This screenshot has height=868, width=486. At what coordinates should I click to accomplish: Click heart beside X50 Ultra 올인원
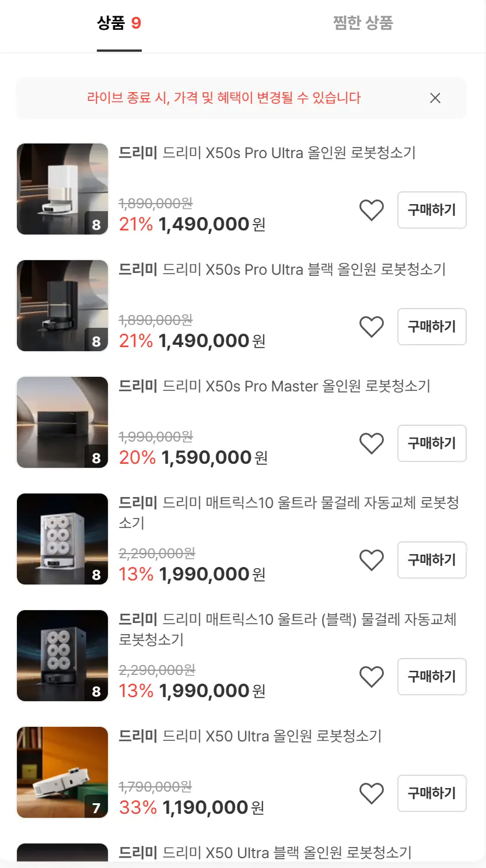coord(371,793)
